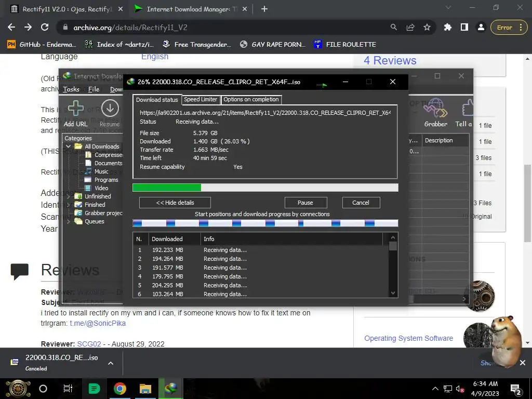
Task: Reload the archive.org page
Action: (x=45, y=28)
